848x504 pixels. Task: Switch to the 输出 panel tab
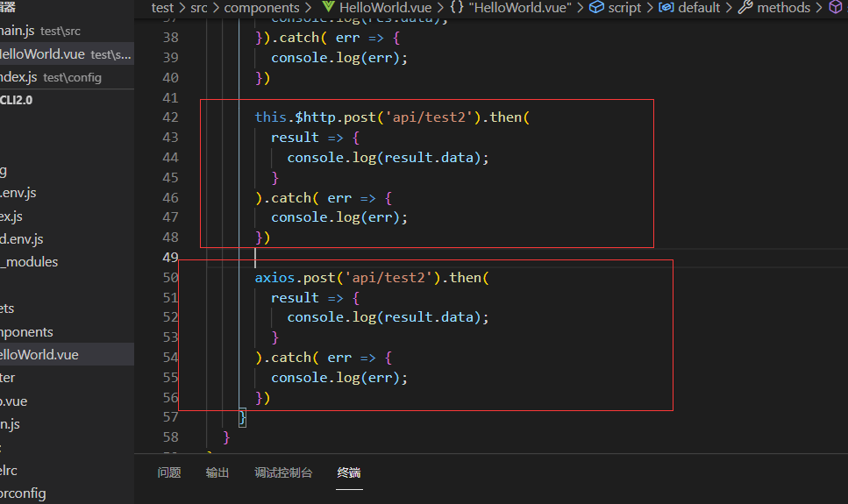point(217,472)
